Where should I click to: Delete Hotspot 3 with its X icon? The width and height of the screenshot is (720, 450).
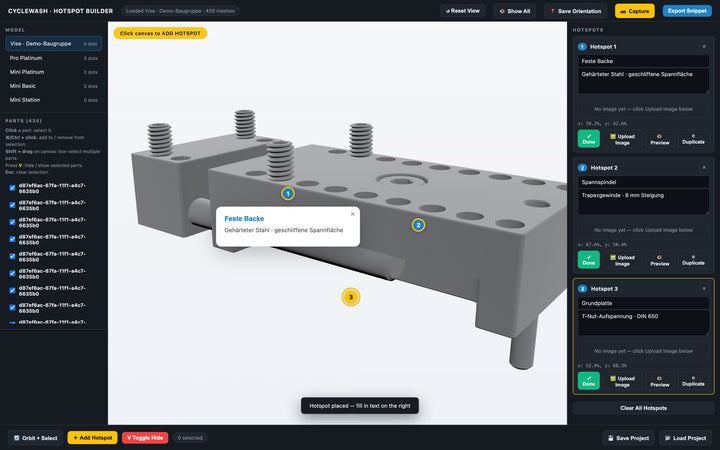pos(704,288)
